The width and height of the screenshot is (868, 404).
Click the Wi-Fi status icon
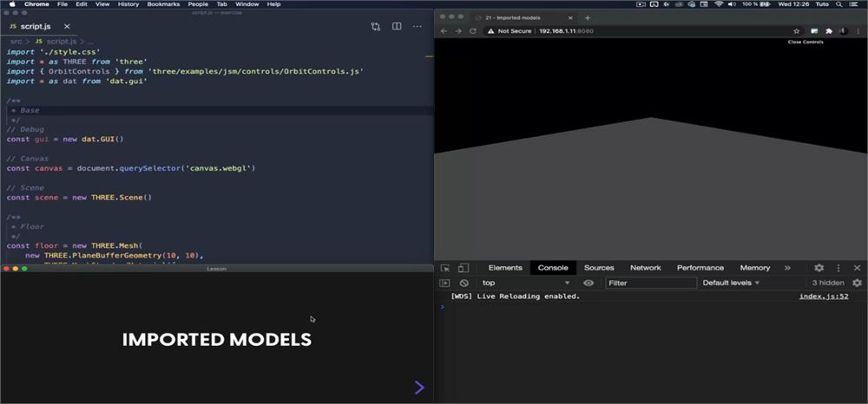coord(719,3)
